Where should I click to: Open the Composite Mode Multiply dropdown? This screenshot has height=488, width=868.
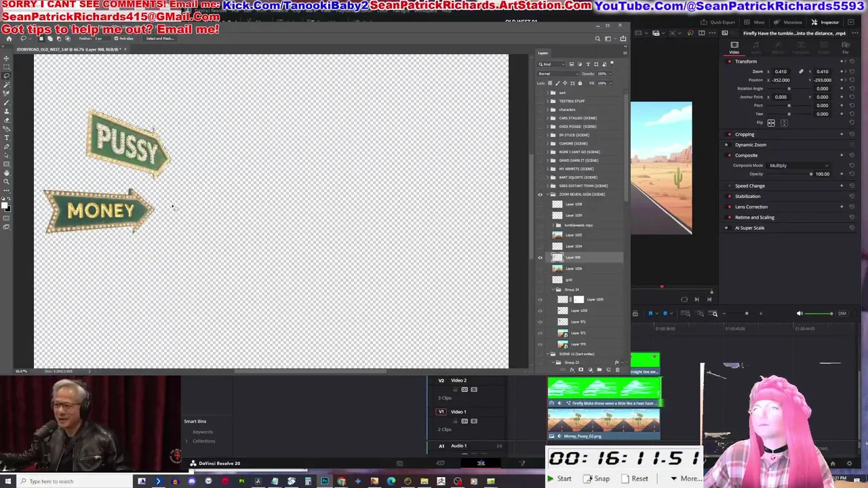799,165
